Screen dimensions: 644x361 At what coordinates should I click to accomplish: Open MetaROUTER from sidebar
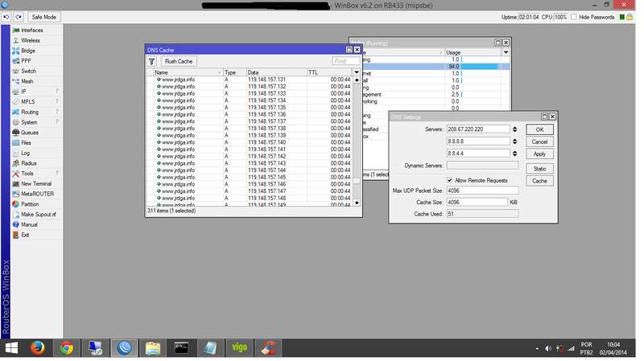pos(37,194)
